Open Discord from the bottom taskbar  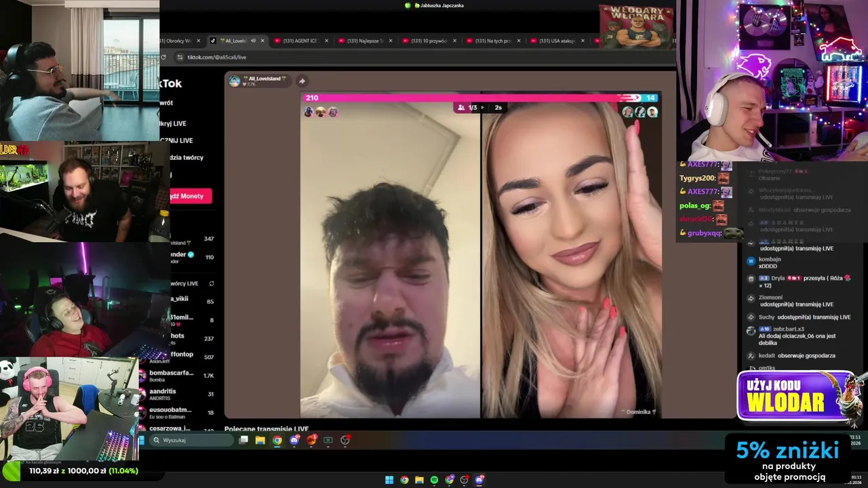(x=479, y=480)
